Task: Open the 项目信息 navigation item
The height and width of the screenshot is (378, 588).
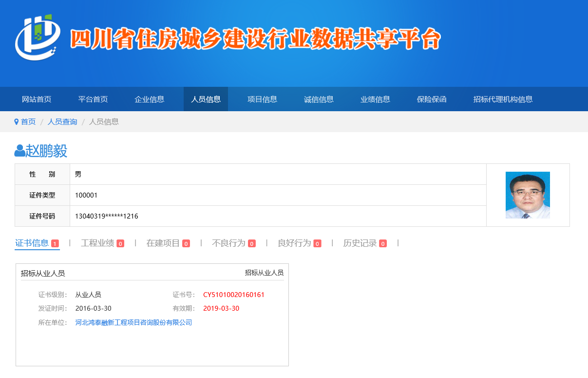Action: (x=262, y=99)
